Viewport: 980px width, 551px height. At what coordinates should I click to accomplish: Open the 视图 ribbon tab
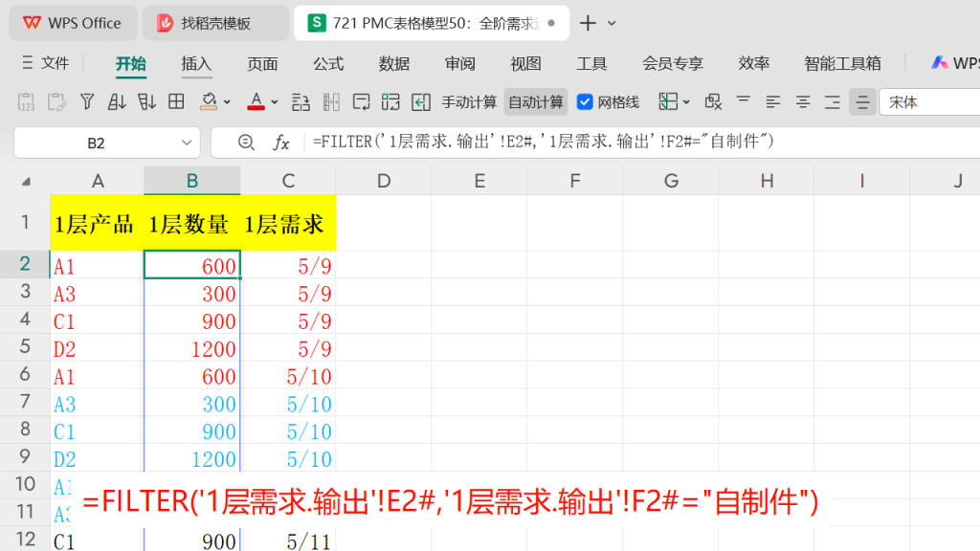pyautogui.click(x=525, y=64)
